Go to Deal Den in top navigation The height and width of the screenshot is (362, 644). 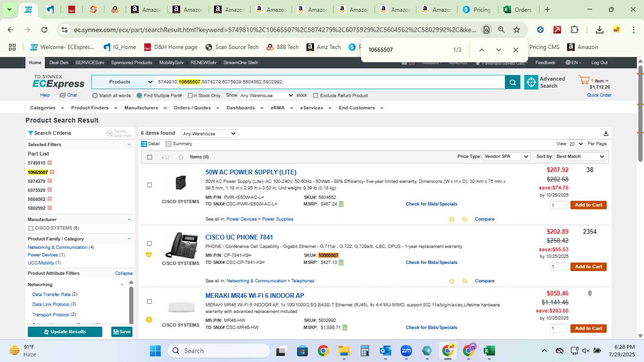pyautogui.click(x=59, y=63)
